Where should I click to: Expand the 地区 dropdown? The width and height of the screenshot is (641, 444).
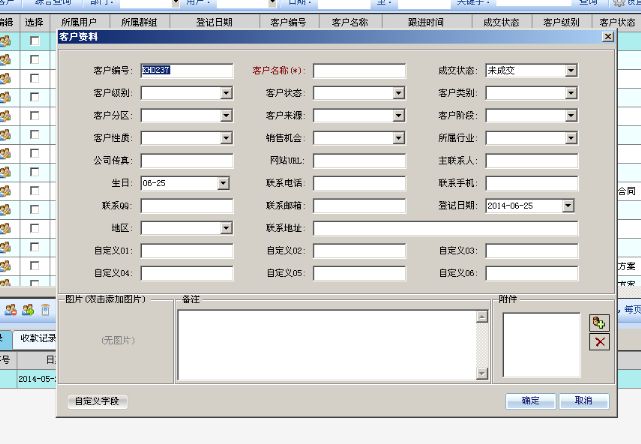pos(226,228)
